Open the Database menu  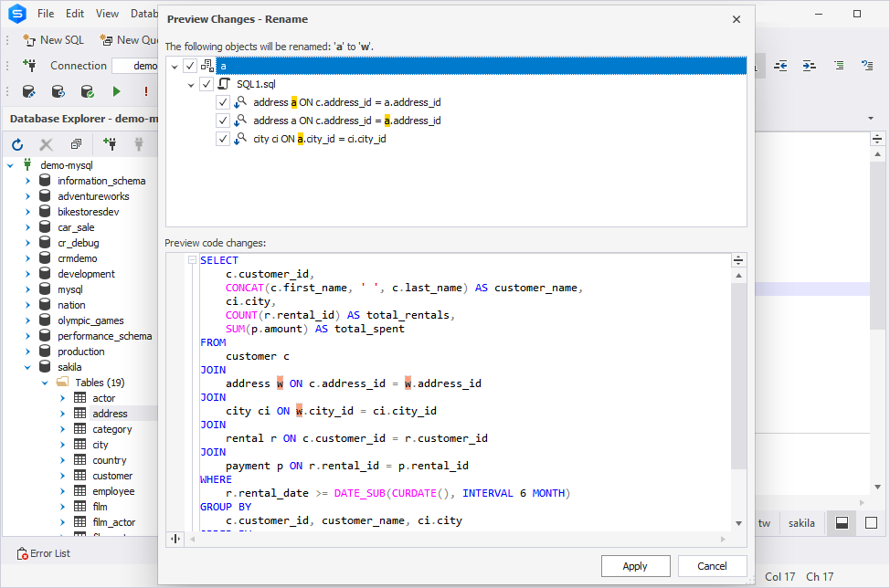pyautogui.click(x=144, y=14)
